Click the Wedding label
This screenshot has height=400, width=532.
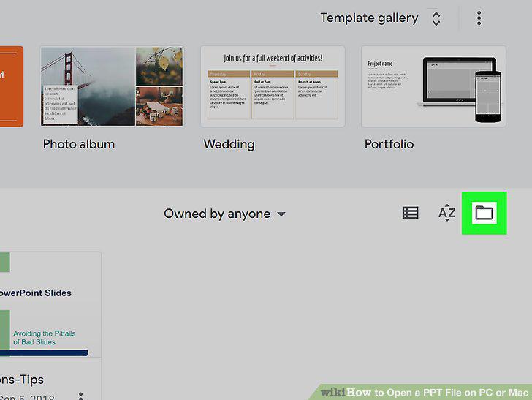point(229,144)
